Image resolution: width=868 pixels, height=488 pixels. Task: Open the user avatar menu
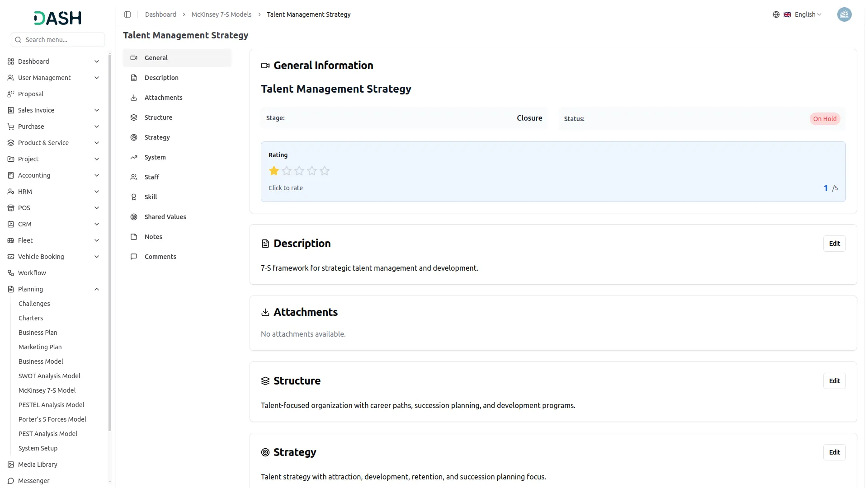click(x=844, y=14)
